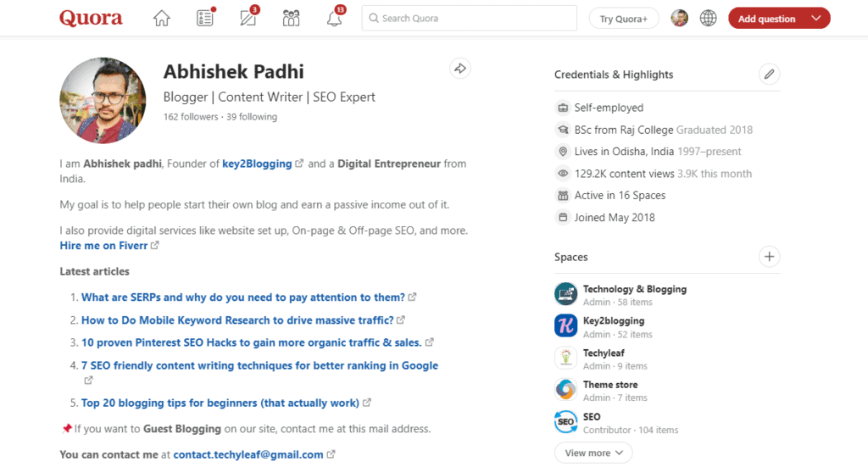
Task: Open the SERPs article link
Action: [243, 297]
